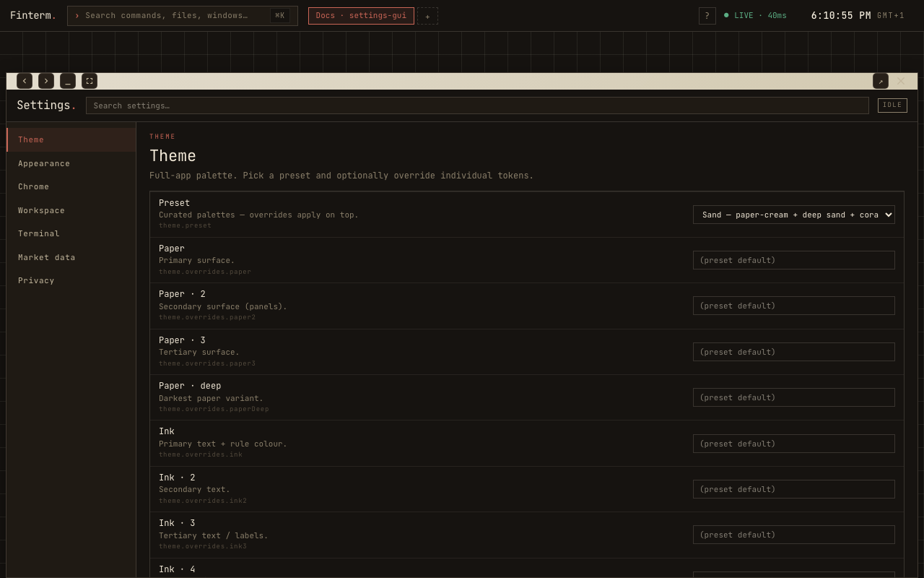The height and width of the screenshot is (578, 924).
Task: Click the large Theme page heading
Action: (x=173, y=156)
